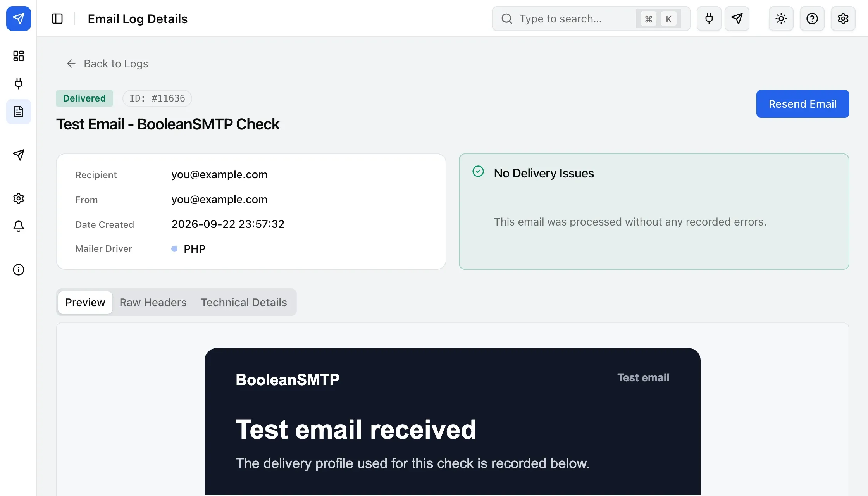Click the paper plane icon in top bar

(x=737, y=19)
